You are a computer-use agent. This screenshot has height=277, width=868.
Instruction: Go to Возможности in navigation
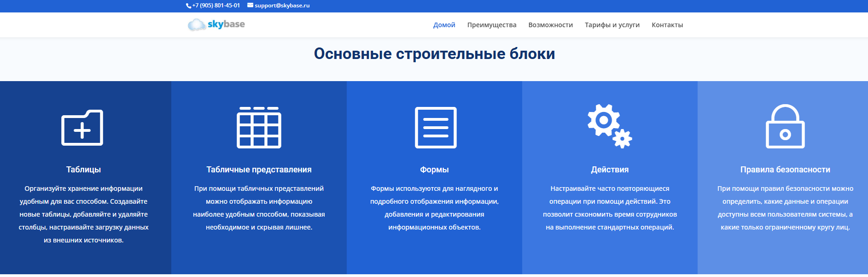(550, 25)
